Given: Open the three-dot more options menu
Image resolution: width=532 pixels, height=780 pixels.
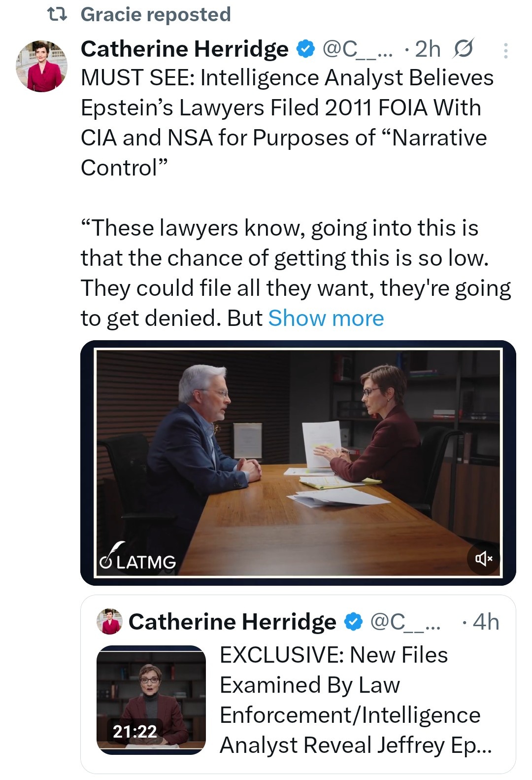Looking at the screenshot, I should (505, 51).
